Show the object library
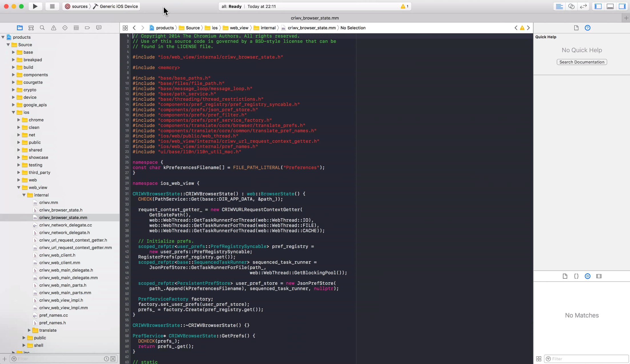This screenshot has height=364, width=630. pos(587,276)
